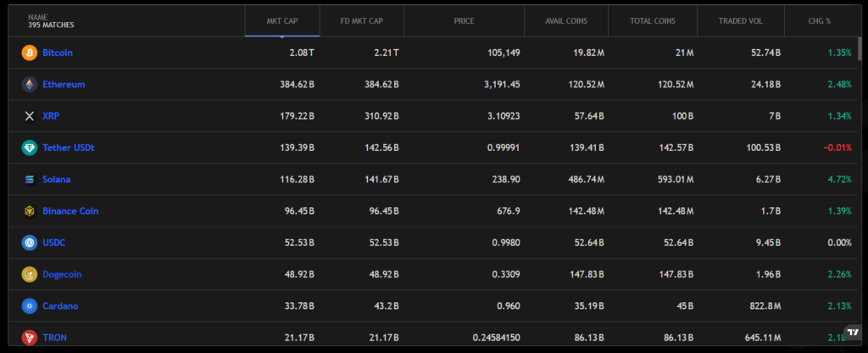Sort by the FD MKT CAP column header
Screen dimensions: 868x353
click(x=361, y=21)
